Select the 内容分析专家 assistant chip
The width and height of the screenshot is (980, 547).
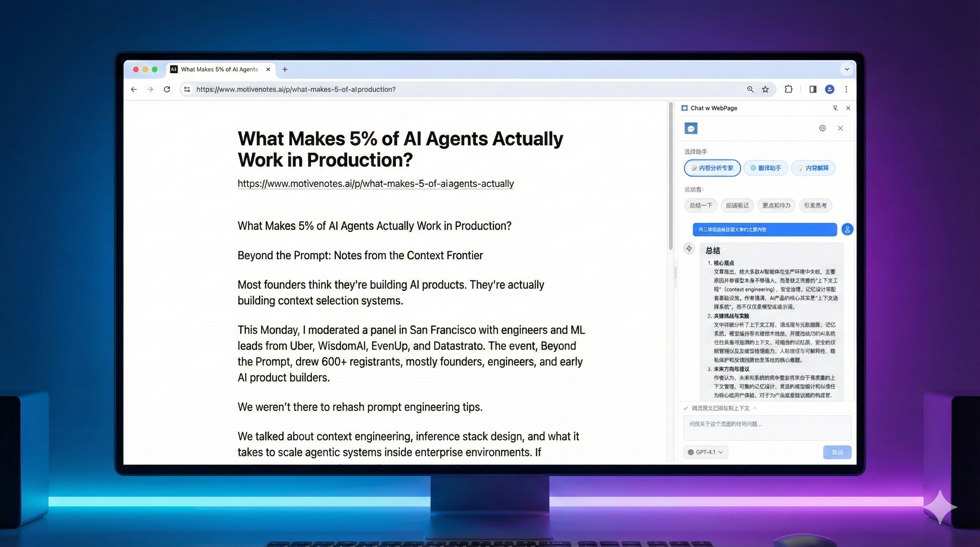click(712, 168)
